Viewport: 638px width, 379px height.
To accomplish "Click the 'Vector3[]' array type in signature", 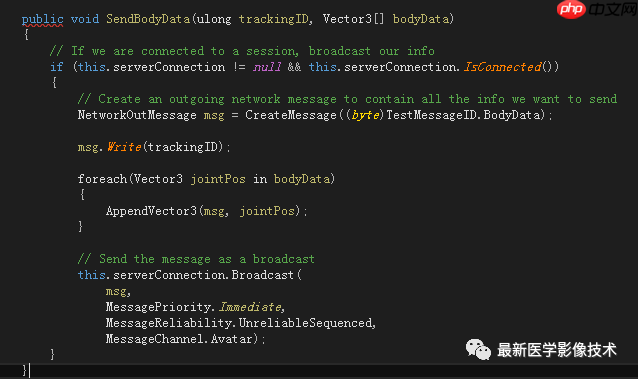I will coord(353,19).
